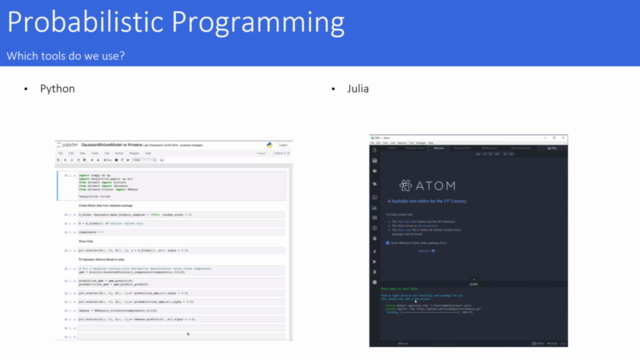Click the paste cell icon in Jupyter
Screen dimensions: 640x360
pos(84,160)
